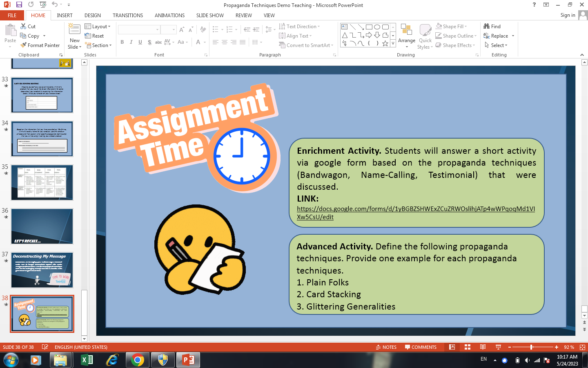Switch to the DESIGN tab
Screen dimensions: 588x368
tap(93, 15)
